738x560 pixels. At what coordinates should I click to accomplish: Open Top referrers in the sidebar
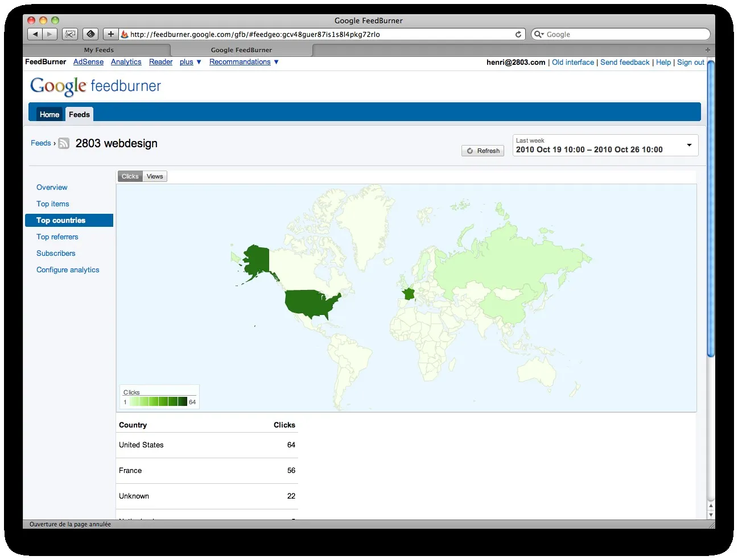point(57,237)
